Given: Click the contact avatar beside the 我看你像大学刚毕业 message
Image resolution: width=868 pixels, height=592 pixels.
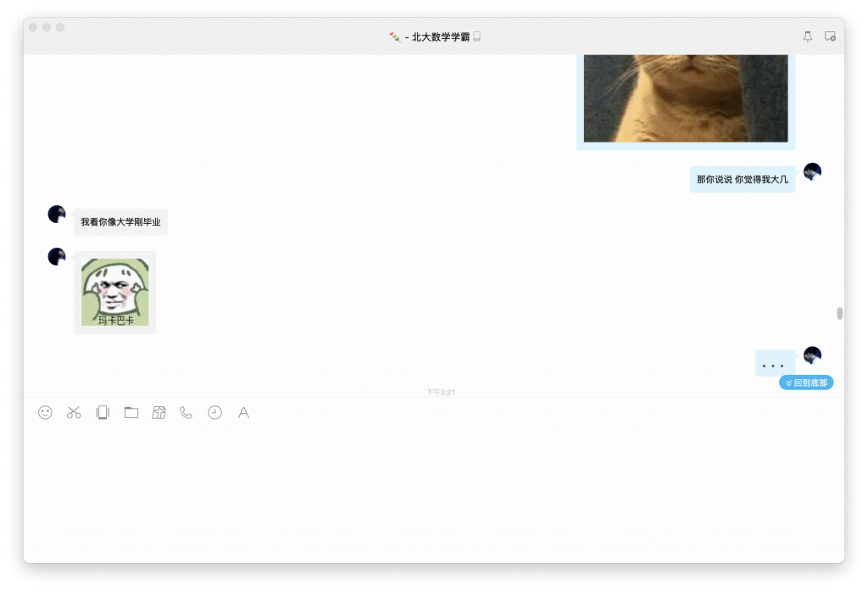Looking at the screenshot, I should coord(57,214).
